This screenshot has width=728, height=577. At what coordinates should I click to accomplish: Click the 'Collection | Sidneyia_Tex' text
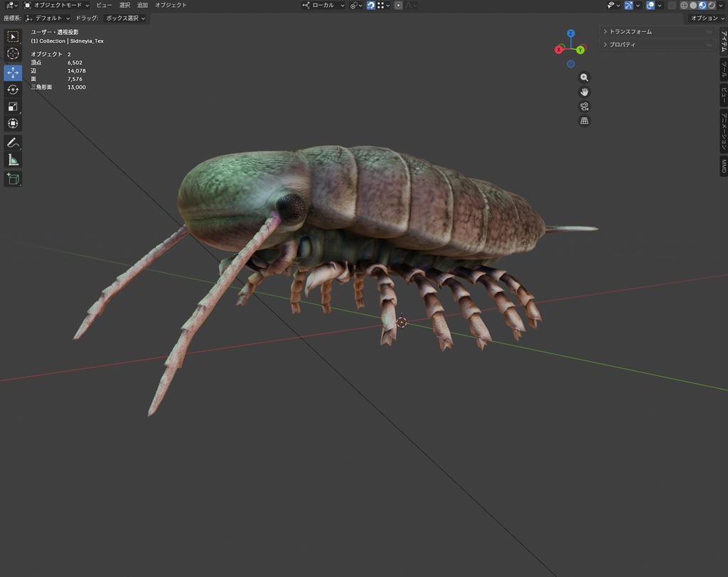point(72,41)
